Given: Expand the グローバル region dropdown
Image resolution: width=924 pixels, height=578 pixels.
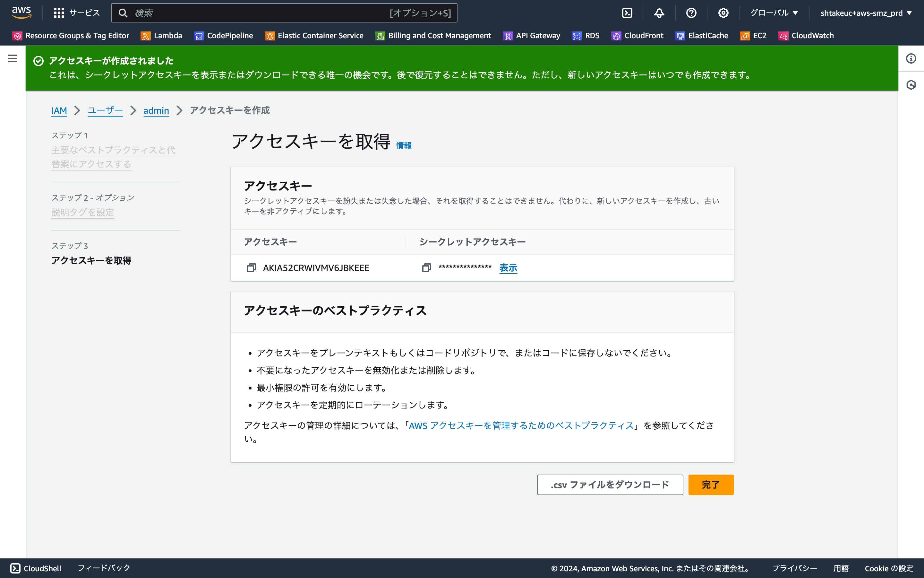Looking at the screenshot, I should [x=774, y=13].
